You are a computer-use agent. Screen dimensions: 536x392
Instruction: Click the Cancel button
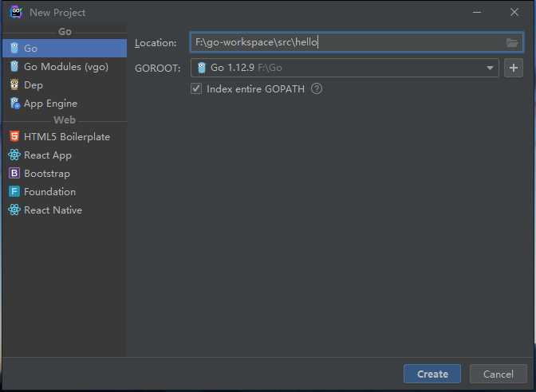[x=498, y=374]
